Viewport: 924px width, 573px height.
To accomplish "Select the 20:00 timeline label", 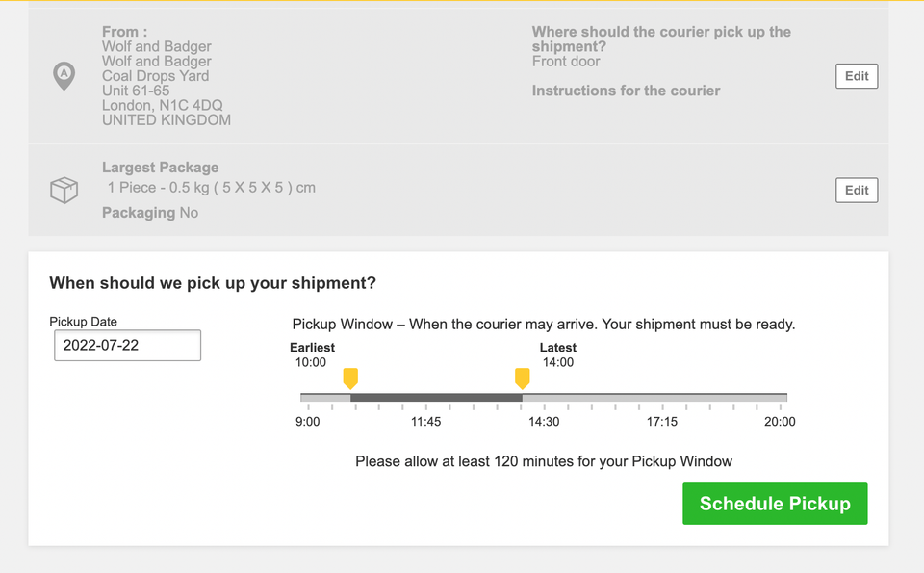I will 780,422.
